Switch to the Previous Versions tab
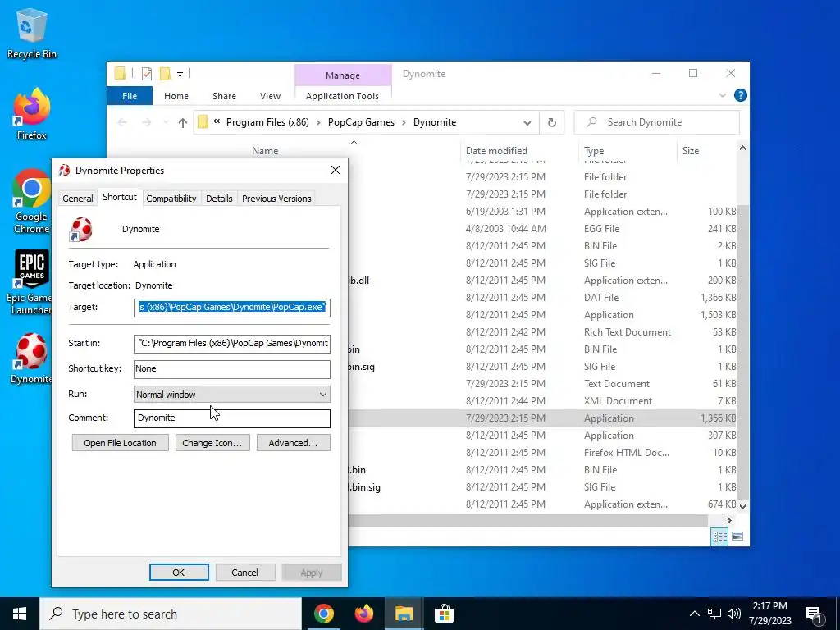The image size is (840, 630). 276,199
